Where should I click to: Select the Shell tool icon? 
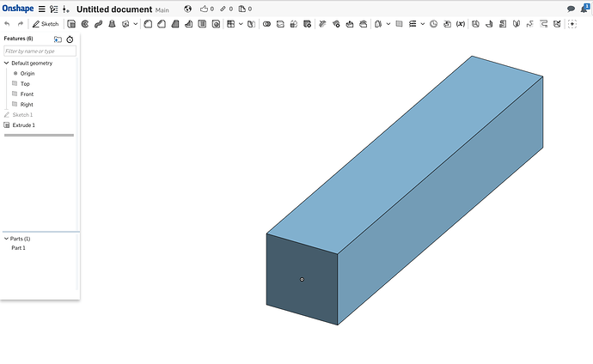(x=202, y=24)
